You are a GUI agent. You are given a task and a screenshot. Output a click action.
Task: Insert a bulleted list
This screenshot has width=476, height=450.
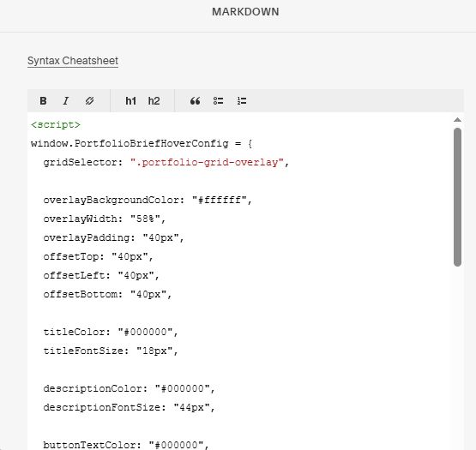click(218, 101)
